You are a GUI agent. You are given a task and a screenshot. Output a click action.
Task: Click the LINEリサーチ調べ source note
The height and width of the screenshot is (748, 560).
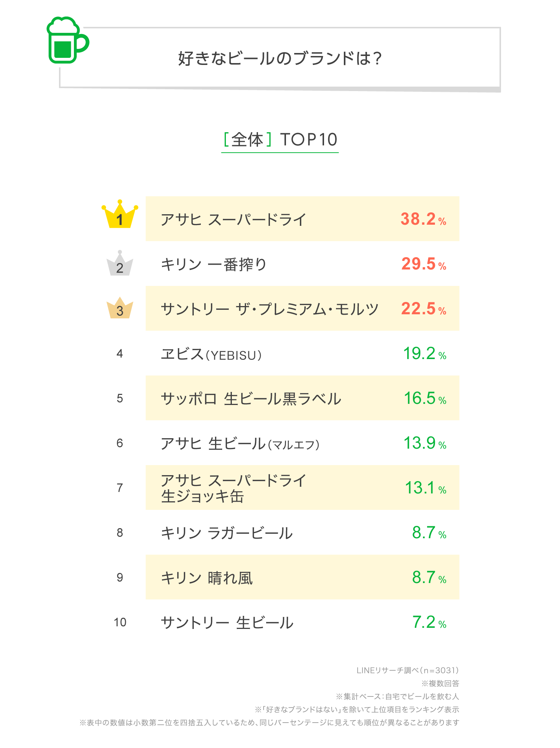tap(408, 670)
